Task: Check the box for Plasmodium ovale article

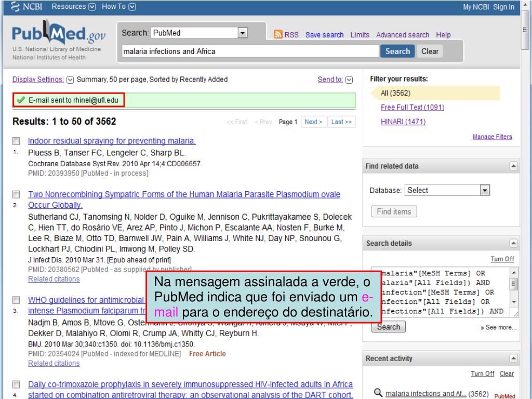Action: point(16,194)
